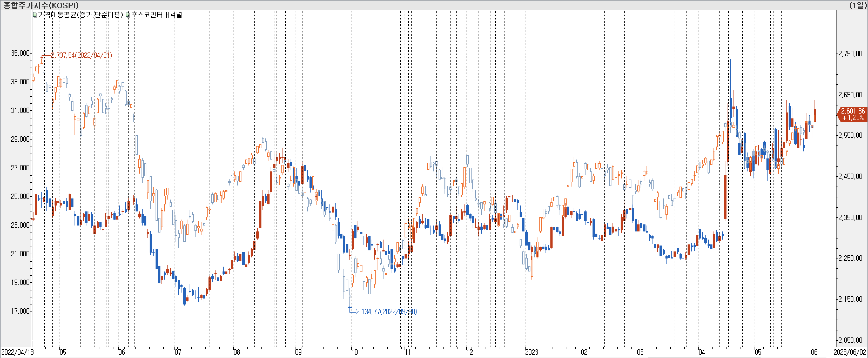The height and width of the screenshot is (358, 868).
Task: Click the 17,000 left axis price label
Action: click(x=20, y=311)
